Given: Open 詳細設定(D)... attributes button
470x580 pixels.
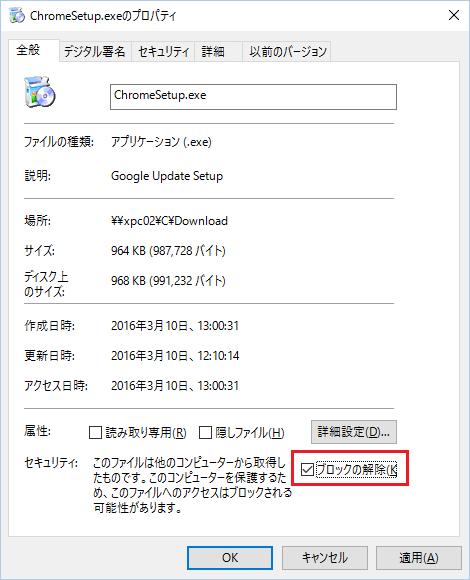Looking at the screenshot, I should (354, 432).
